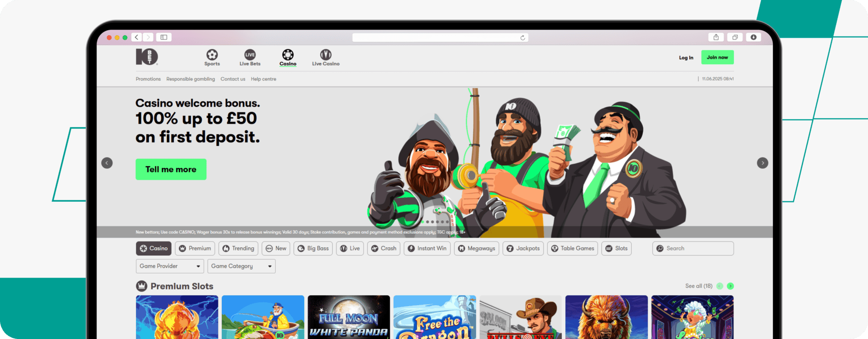Open the Sports section
The image size is (868, 339).
(x=212, y=57)
